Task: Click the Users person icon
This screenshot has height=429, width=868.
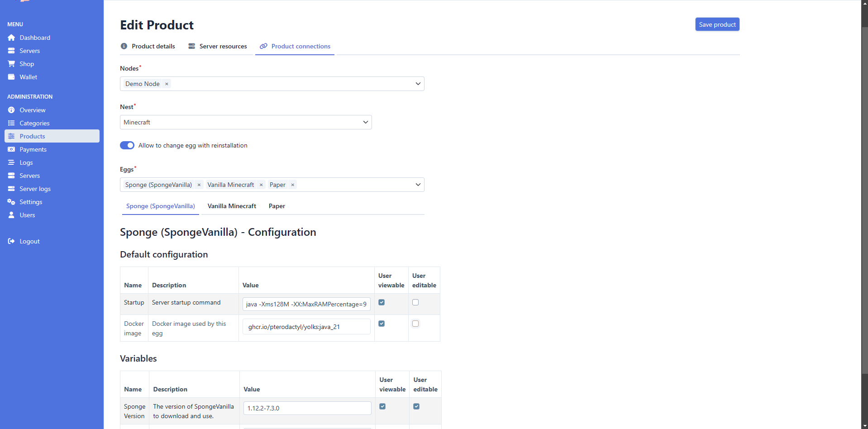Action: point(11,215)
